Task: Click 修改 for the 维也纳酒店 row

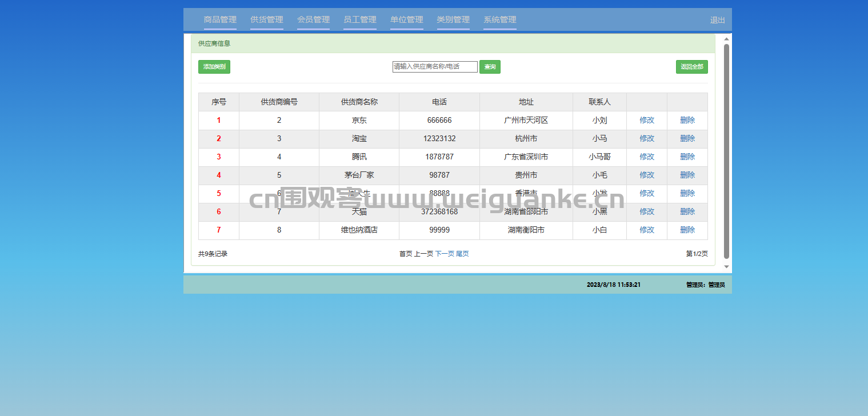Action: 647,230
